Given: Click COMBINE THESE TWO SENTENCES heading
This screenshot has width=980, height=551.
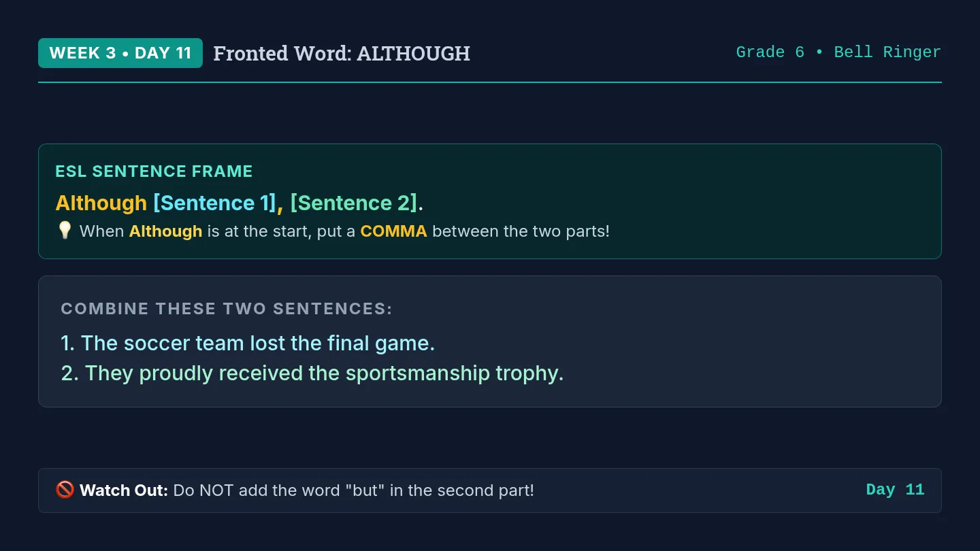Looking at the screenshot, I should click(x=227, y=309).
